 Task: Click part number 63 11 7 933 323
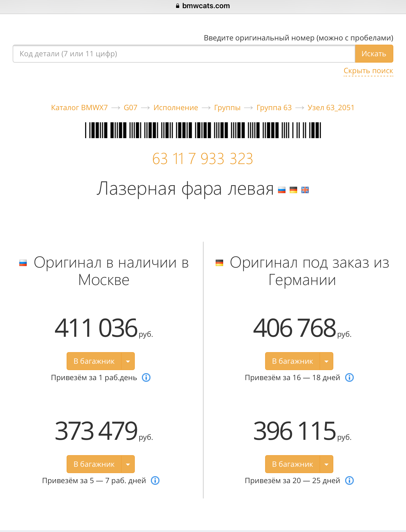coord(203,158)
